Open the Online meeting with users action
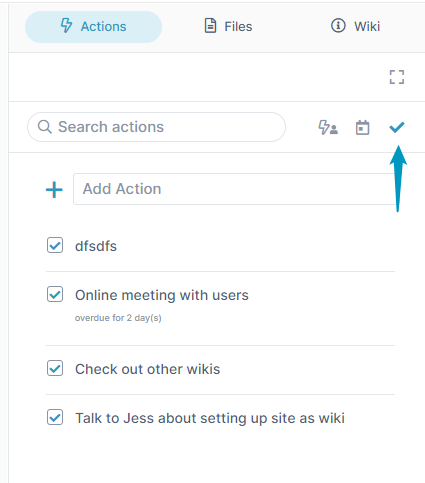425x483 pixels. point(162,295)
